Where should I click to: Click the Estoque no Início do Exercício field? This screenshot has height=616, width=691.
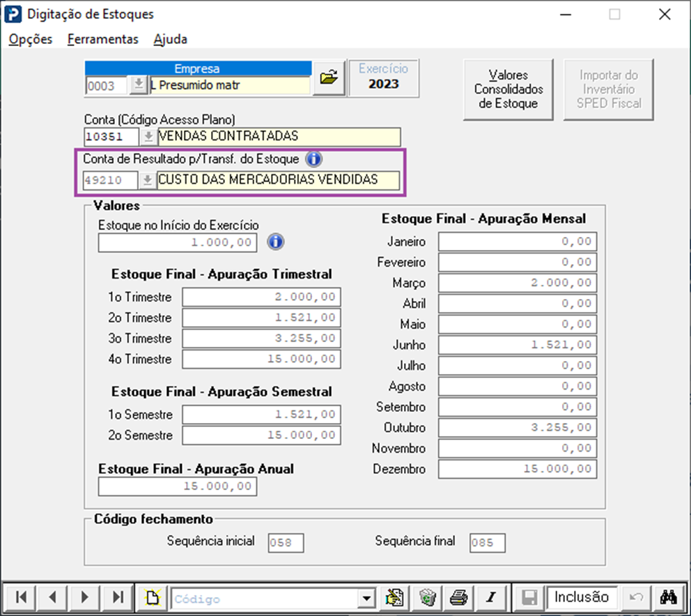[x=178, y=242]
